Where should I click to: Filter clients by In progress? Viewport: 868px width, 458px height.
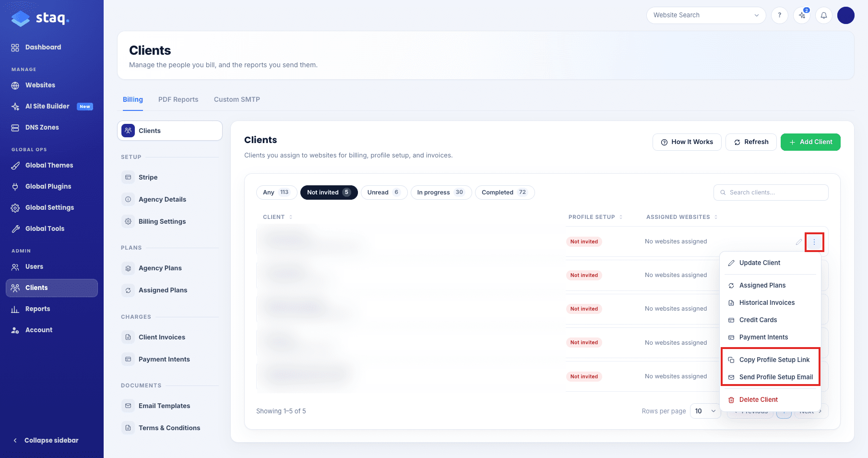click(441, 193)
